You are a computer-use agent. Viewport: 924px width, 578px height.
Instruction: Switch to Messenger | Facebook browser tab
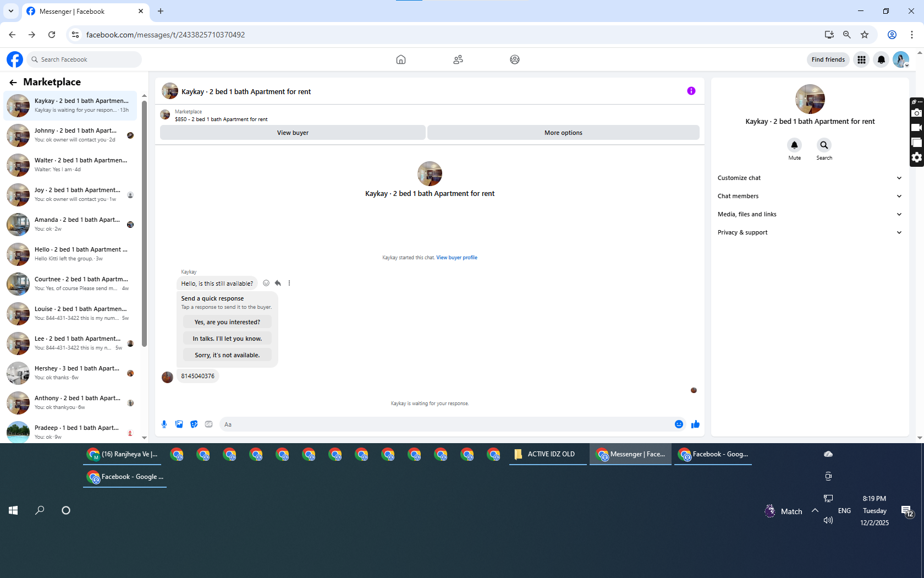tap(85, 12)
